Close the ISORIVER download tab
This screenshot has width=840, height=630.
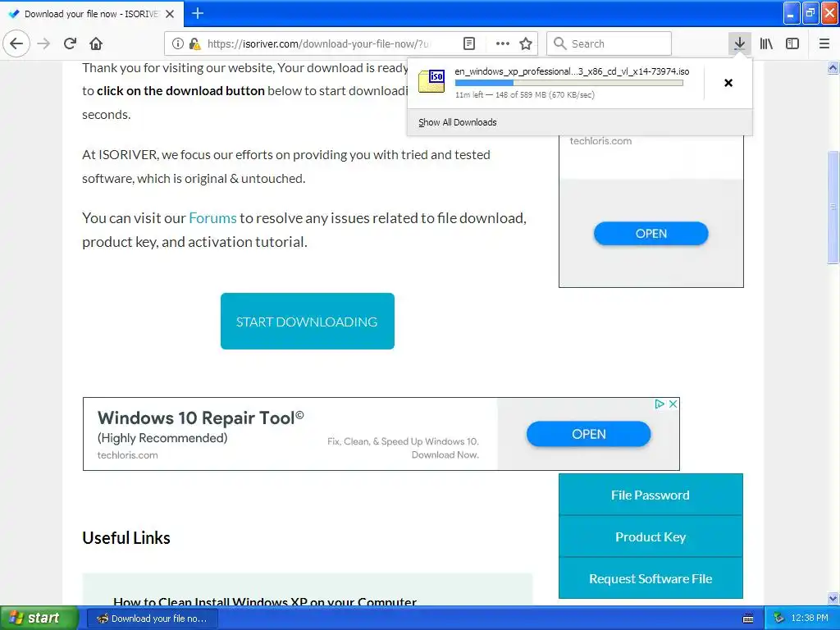coord(170,14)
